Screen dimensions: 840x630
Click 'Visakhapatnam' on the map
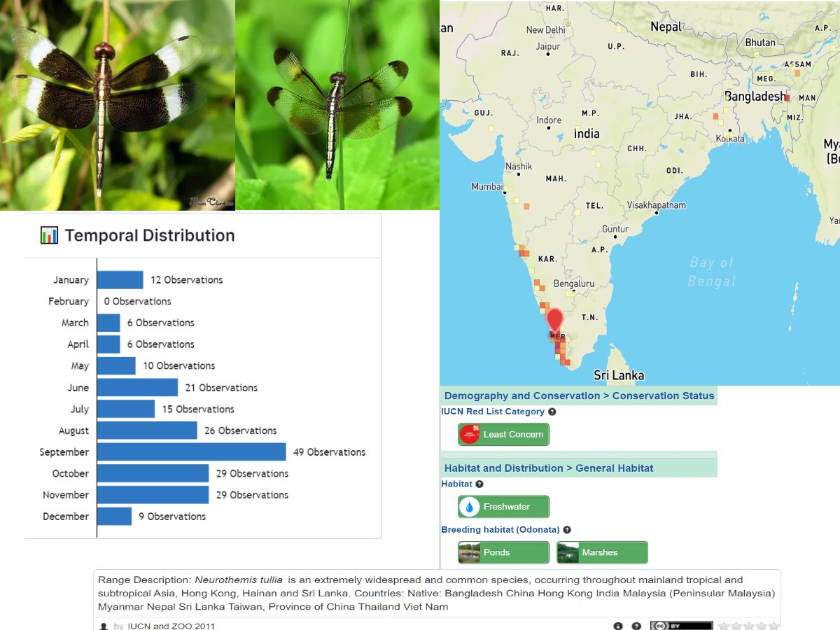(657, 205)
